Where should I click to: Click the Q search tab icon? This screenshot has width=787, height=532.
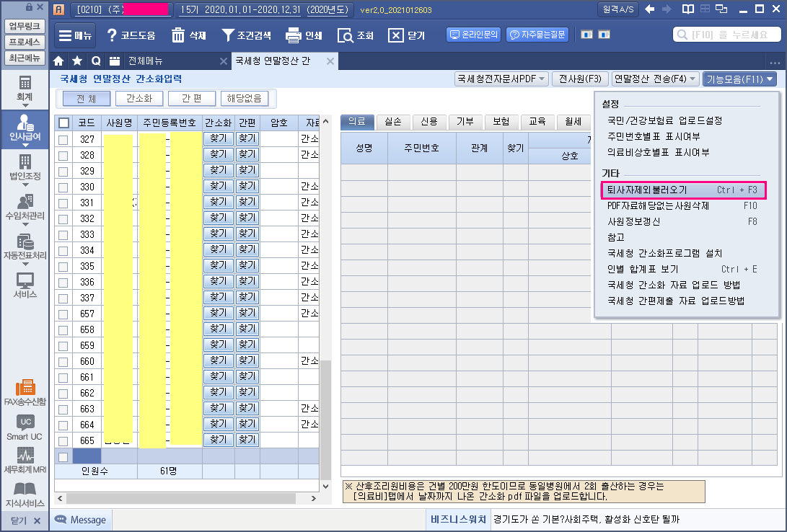click(x=96, y=61)
